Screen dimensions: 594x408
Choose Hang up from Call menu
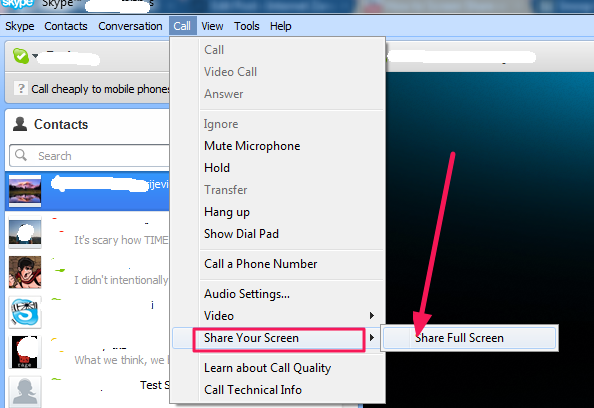(227, 212)
